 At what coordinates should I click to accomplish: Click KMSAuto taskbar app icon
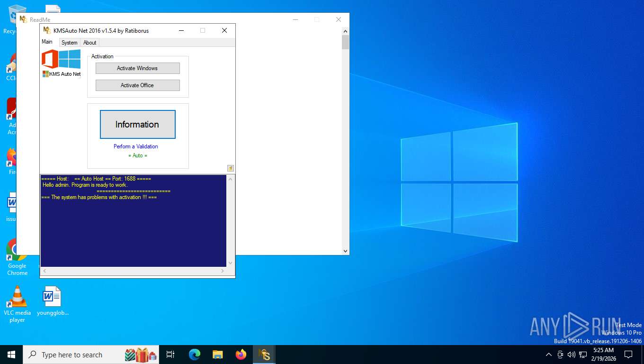[x=264, y=355]
